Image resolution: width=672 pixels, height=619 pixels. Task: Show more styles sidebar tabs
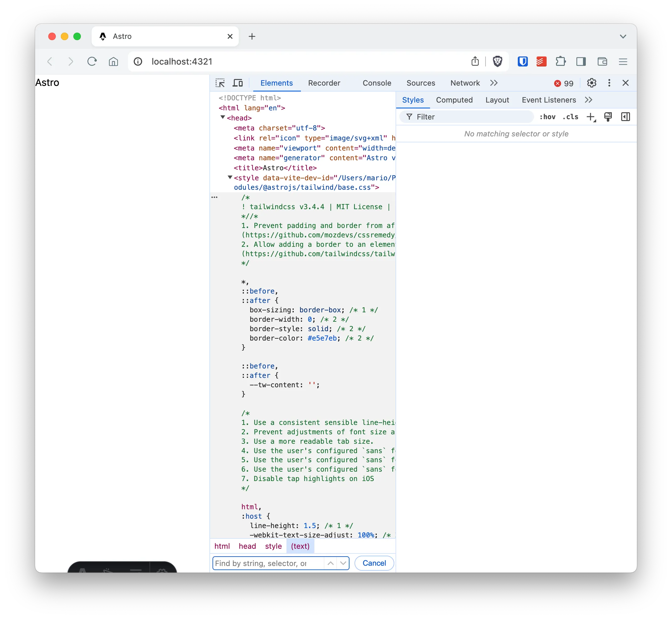coord(589,100)
